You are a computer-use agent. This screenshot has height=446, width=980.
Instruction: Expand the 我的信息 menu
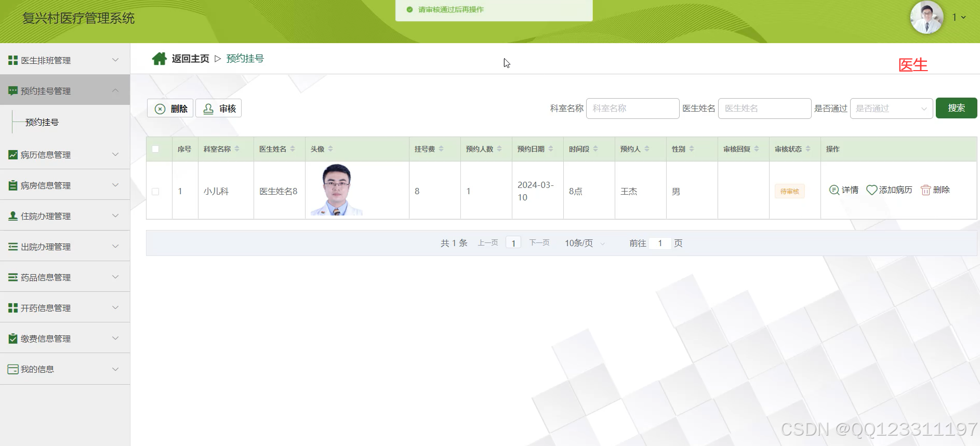(115, 369)
